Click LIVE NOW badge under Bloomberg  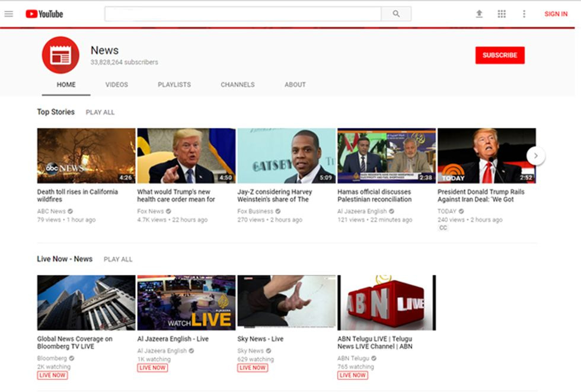coord(52,375)
